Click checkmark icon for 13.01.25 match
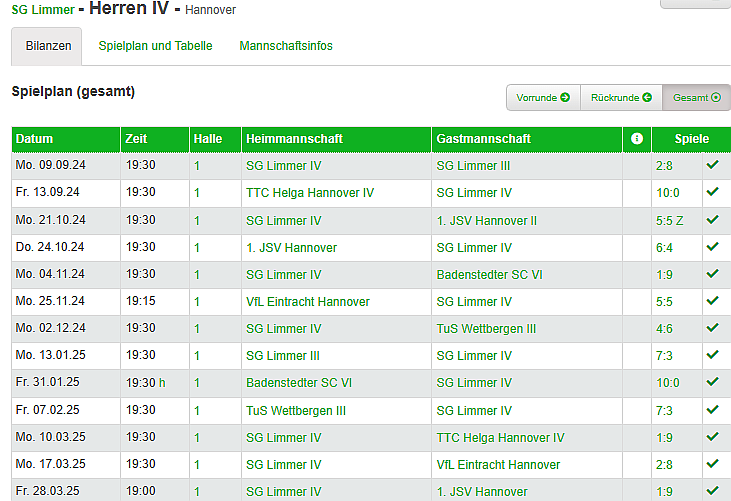731x501 pixels. coord(712,355)
